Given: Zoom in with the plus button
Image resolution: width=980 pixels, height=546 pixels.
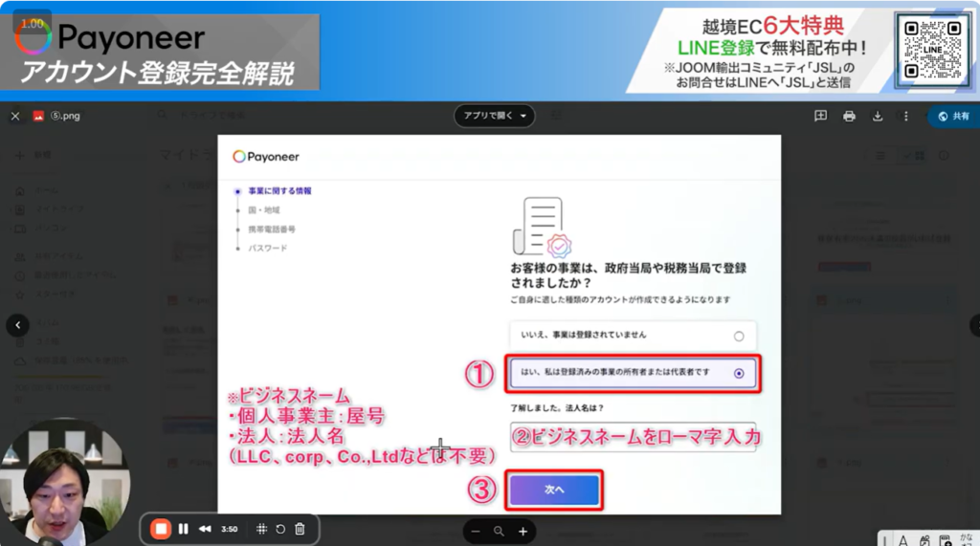Looking at the screenshot, I should 523,532.
